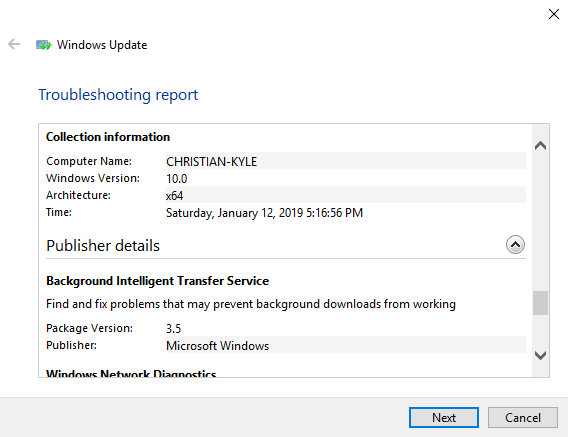Click the Publisher: label
This screenshot has height=437, width=568.
71,345
